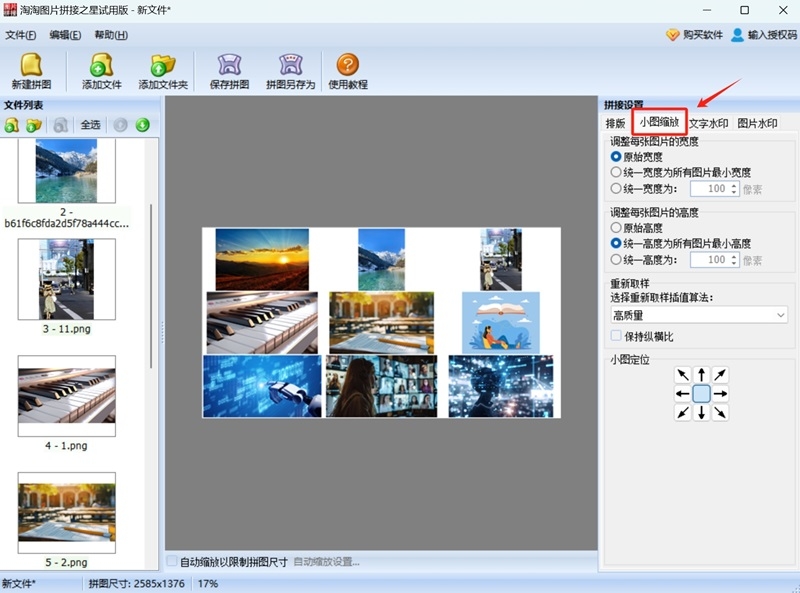Click the 新建拼图 new collage icon

pos(31,65)
